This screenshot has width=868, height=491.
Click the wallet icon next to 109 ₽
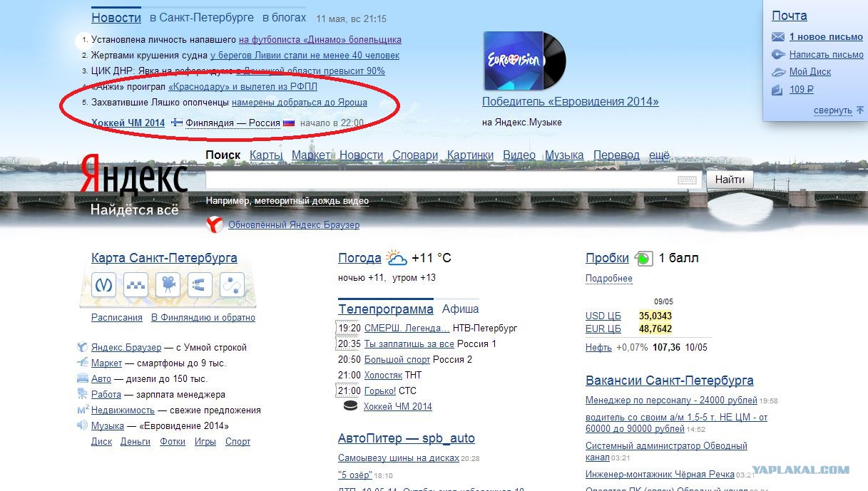[x=777, y=90]
